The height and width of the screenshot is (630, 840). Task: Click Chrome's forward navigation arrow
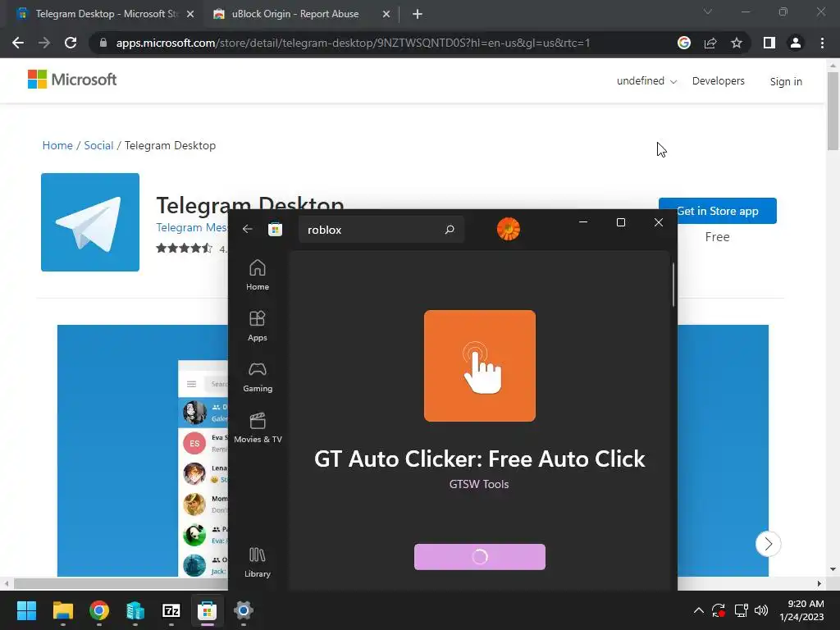click(x=44, y=43)
